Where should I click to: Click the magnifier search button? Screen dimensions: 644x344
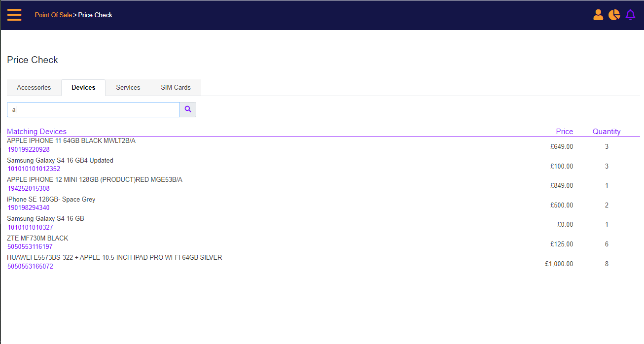pos(188,109)
